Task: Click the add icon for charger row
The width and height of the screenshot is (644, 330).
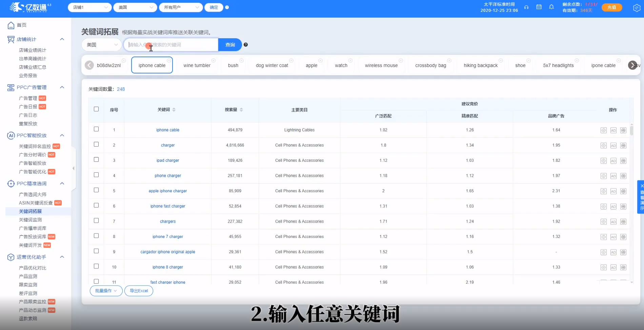Action: tap(604, 146)
